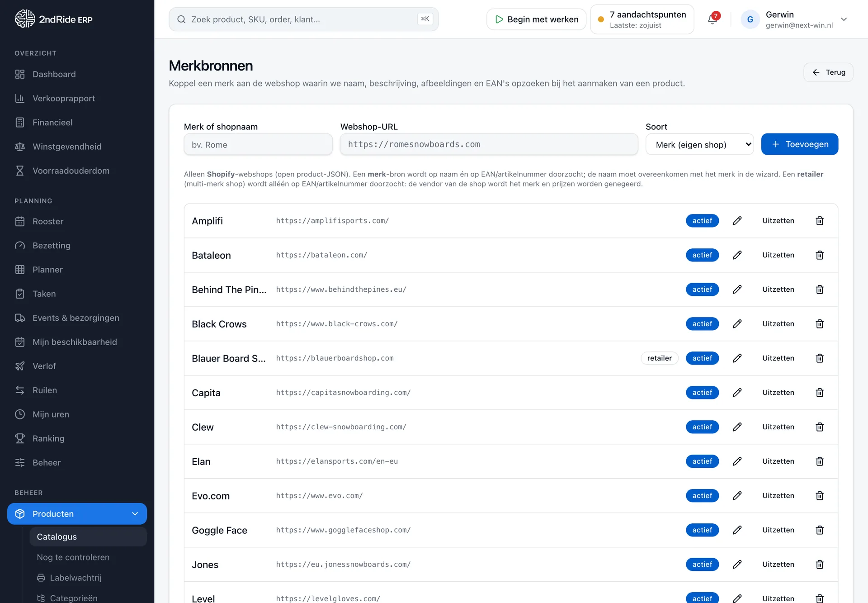Delete Evo.com using trash icon
Viewport: 868px width, 603px height.
point(820,496)
